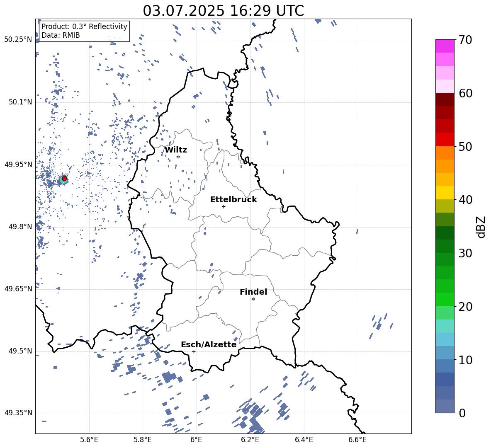Screen dimensions: 491x448
Task: Click the 70 tick on colorbar
Action: pyautogui.click(x=465, y=40)
